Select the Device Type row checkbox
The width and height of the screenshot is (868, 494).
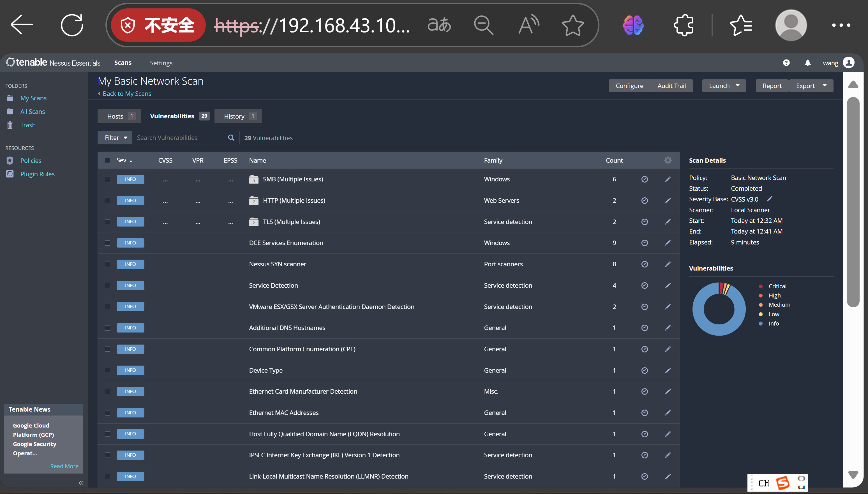108,370
